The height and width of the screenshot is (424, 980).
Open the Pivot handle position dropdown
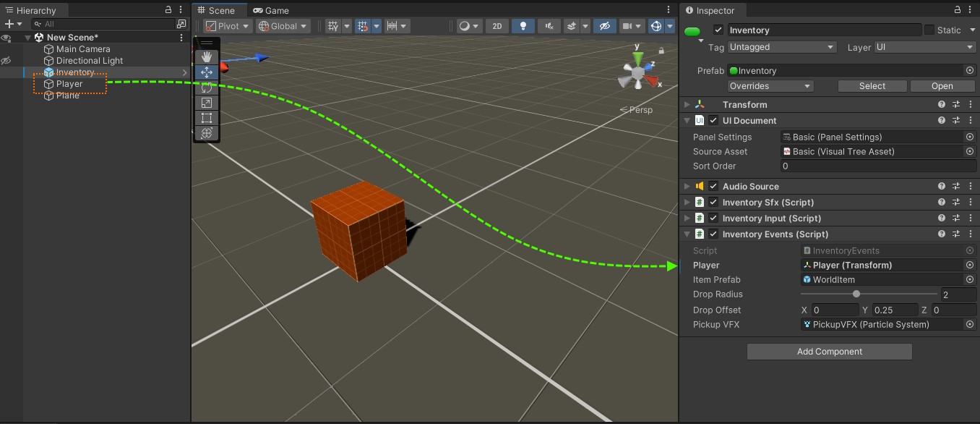(x=227, y=26)
